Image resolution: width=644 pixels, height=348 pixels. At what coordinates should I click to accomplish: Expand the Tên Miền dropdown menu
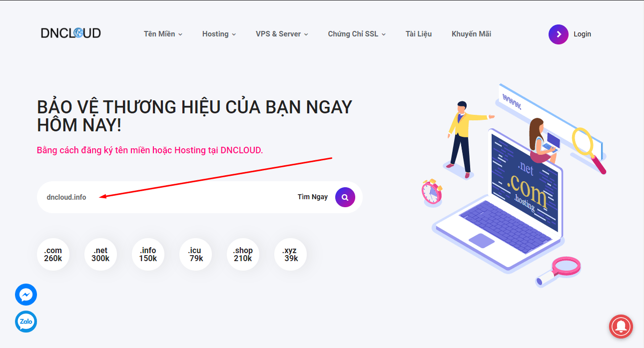click(x=163, y=34)
